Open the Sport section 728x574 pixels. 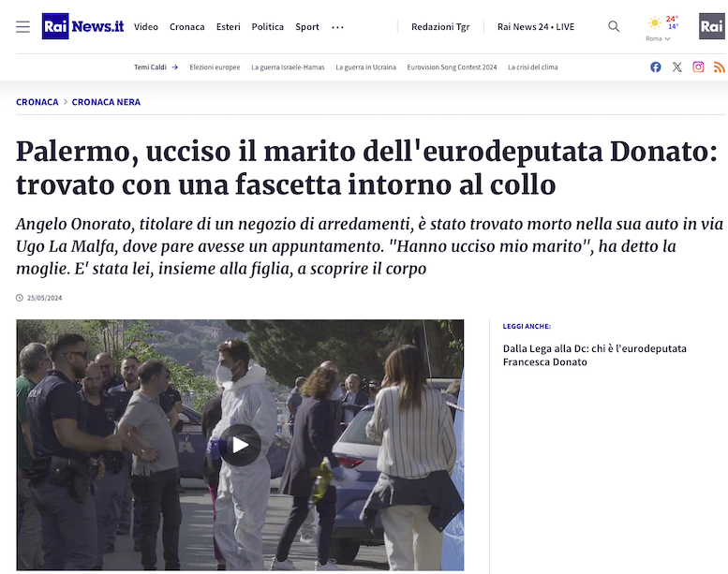click(x=307, y=27)
